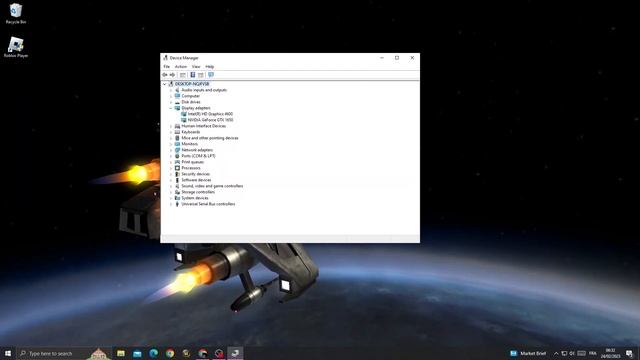Collapse the Display adapters chevron
Viewport: 640px width, 360px height.
coord(171,108)
